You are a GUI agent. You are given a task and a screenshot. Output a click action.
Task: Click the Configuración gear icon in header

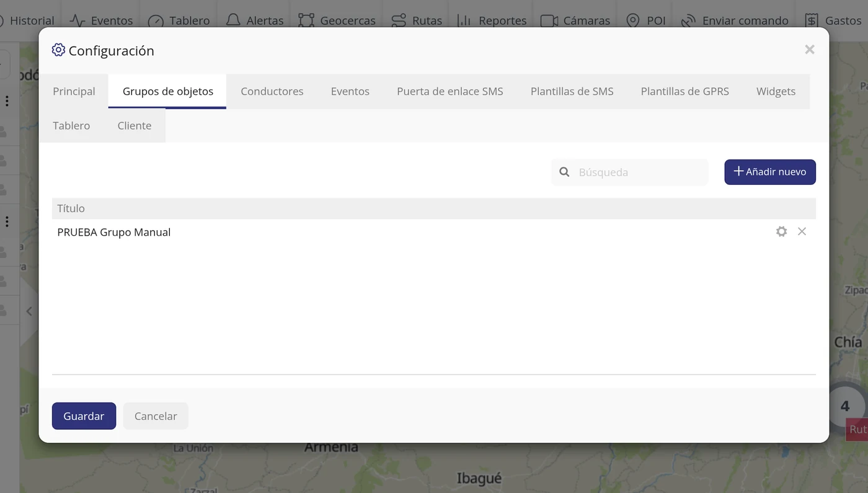tap(58, 50)
